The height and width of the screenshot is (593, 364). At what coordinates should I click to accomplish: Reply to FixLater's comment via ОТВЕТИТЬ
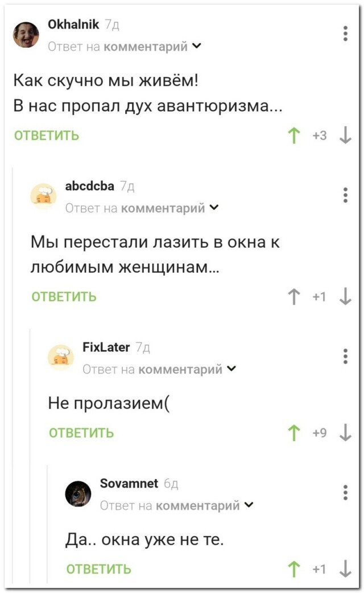pyautogui.click(x=81, y=434)
